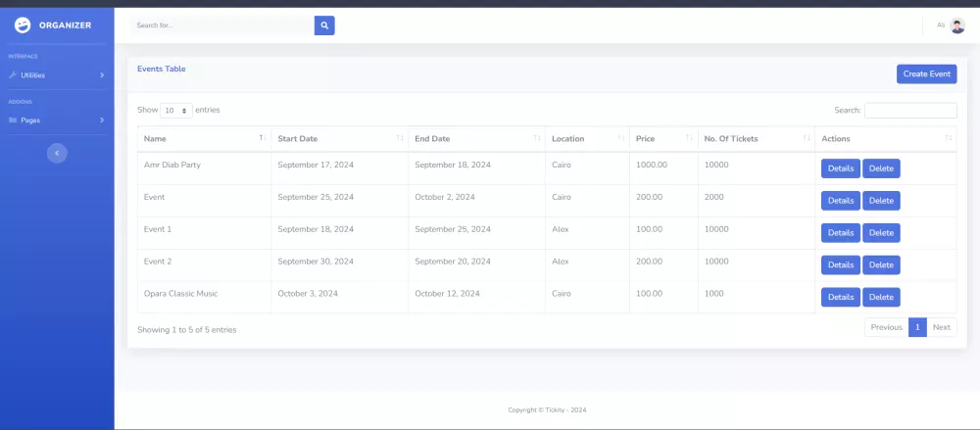The image size is (980, 430).
Task: View Details for Event 2
Action: [x=841, y=265]
